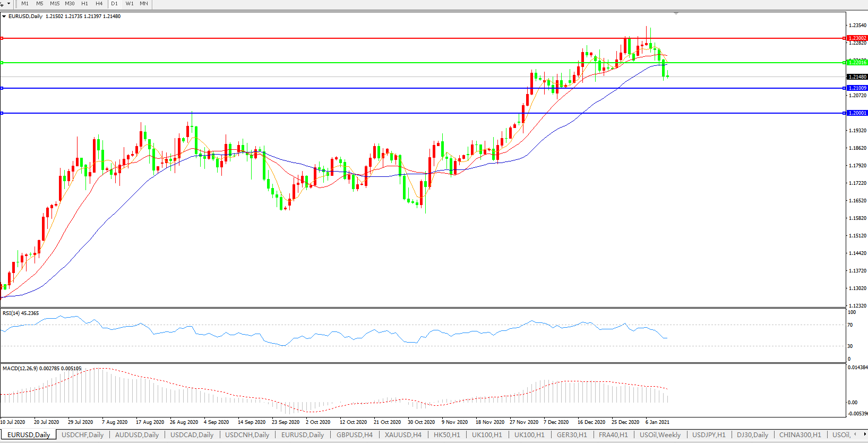Open dropdown arrow left of timeframe toolbar
868x443 pixels.
coord(8,4)
